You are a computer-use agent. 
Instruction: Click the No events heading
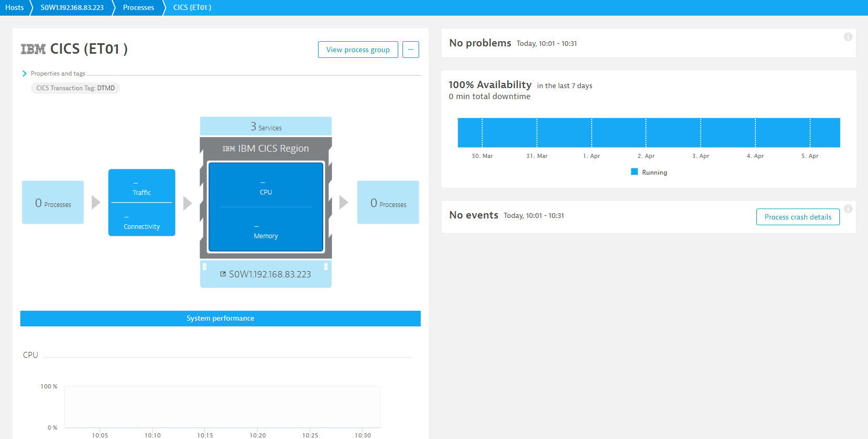coord(474,215)
